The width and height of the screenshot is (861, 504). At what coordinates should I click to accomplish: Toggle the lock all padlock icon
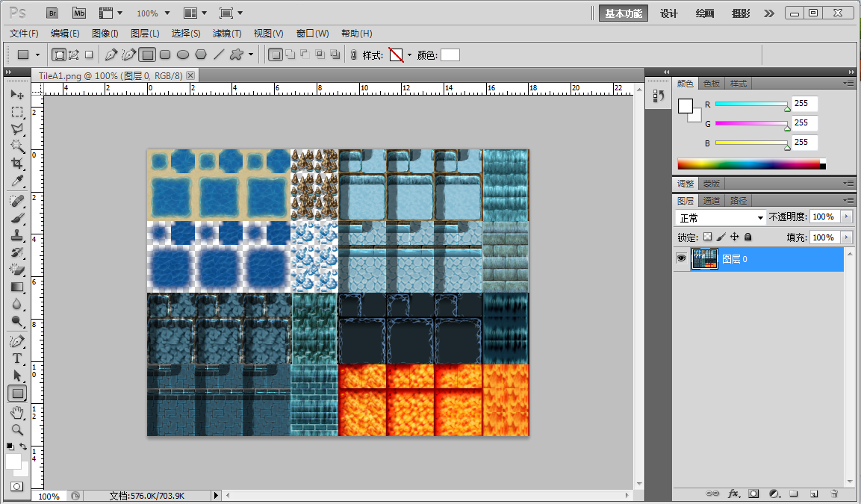[x=748, y=237]
